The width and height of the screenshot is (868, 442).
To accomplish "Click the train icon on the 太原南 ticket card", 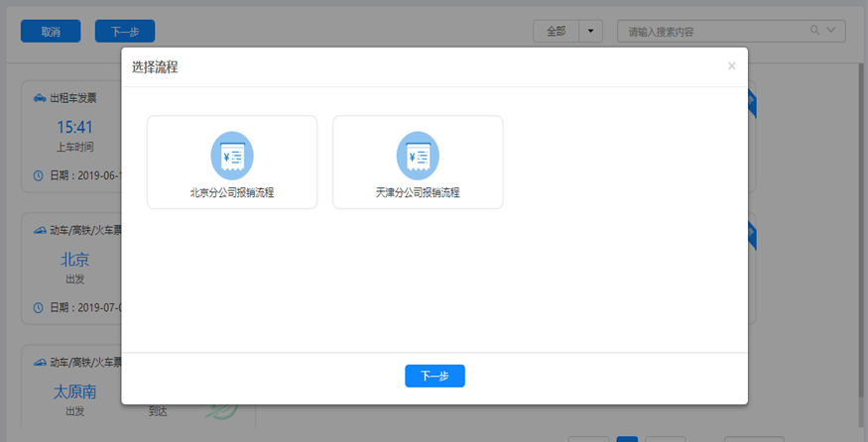I will coord(39,362).
